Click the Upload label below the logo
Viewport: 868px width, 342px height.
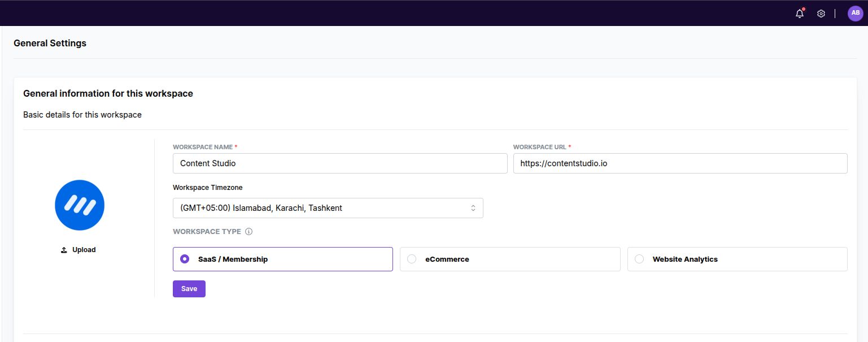(x=82, y=249)
